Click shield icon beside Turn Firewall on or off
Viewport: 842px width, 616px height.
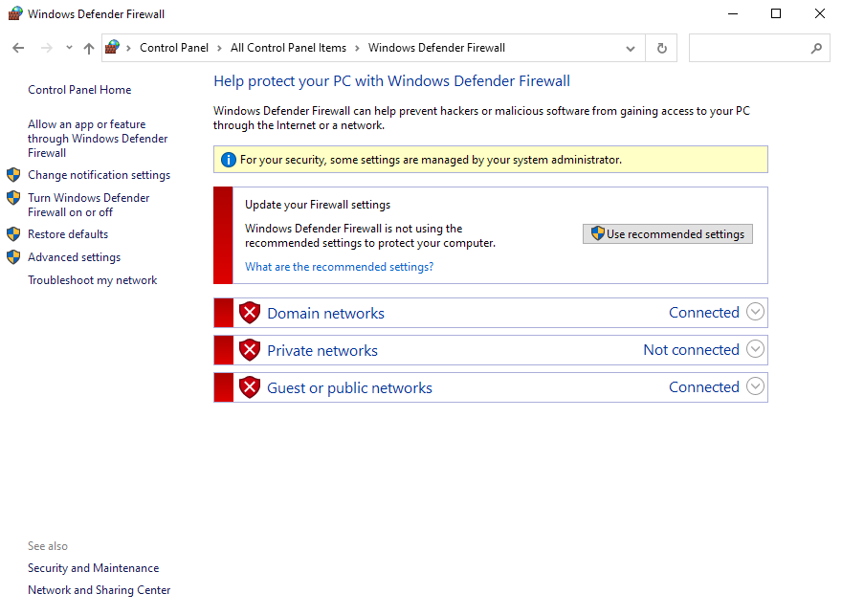coord(13,198)
